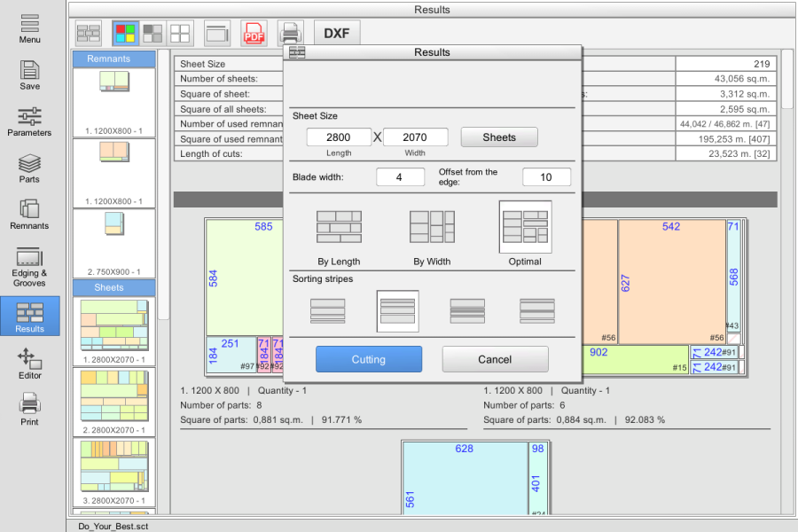Open the Editor sidebar tool
Image resolution: width=798 pixels, height=532 pixels.
point(29,364)
